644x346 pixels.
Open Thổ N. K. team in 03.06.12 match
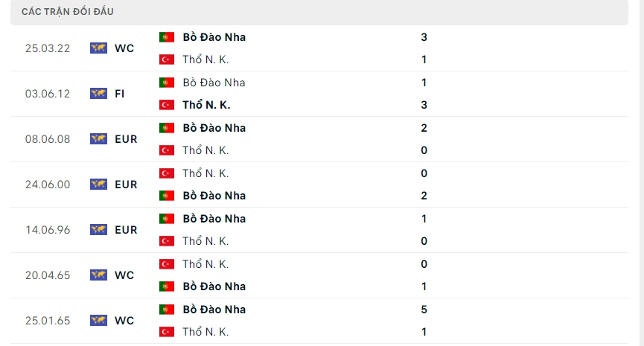click(206, 105)
